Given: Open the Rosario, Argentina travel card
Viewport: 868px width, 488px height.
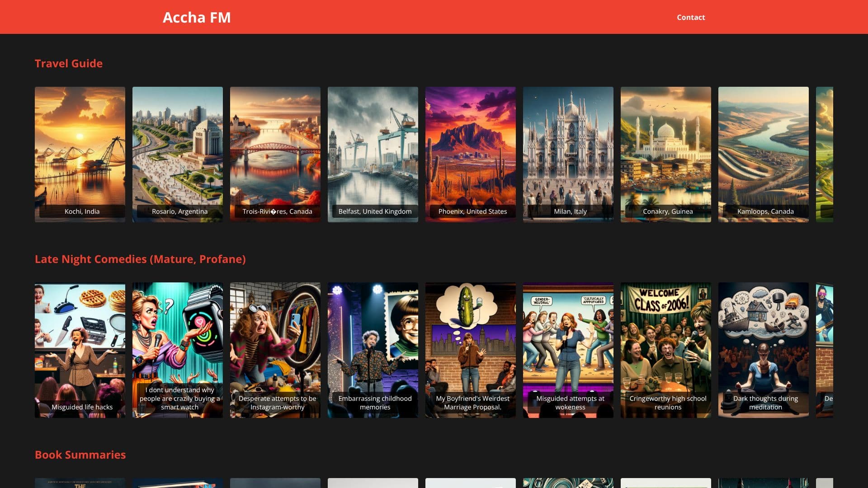Looking at the screenshot, I should [178, 155].
